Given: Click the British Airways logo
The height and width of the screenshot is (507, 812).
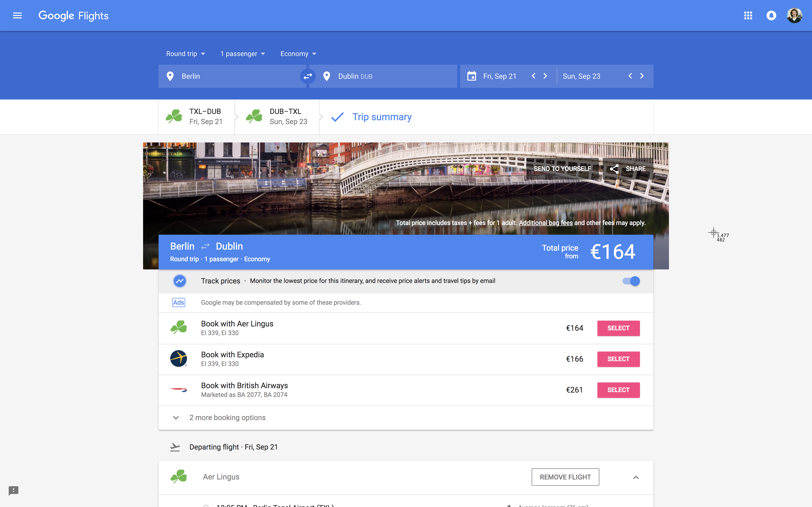Looking at the screenshot, I should tap(179, 389).
